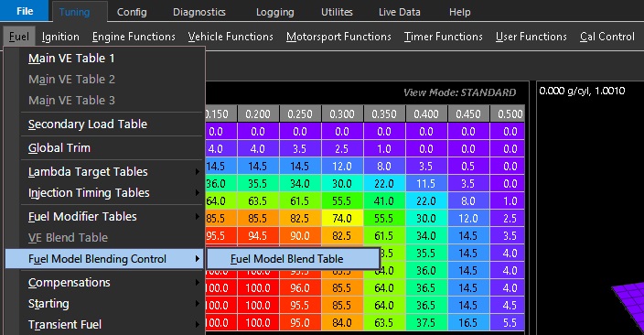The image size is (644, 335).
Task: Select cell with value 90.0
Action: [300, 236]
